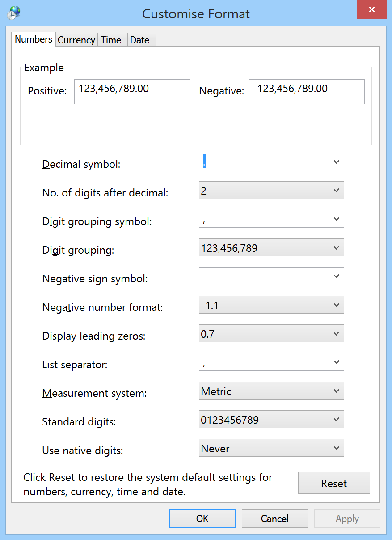The width and height of the screenshot is (392, 540).
Task: Click the Apply button
Action: [347, 519]
